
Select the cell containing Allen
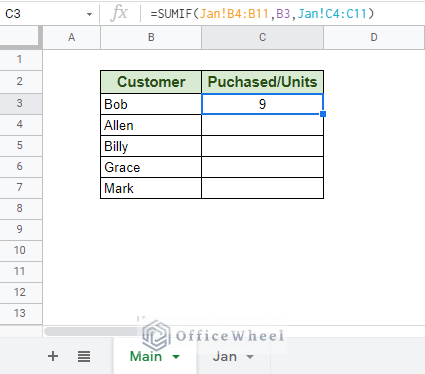[151, 125]
